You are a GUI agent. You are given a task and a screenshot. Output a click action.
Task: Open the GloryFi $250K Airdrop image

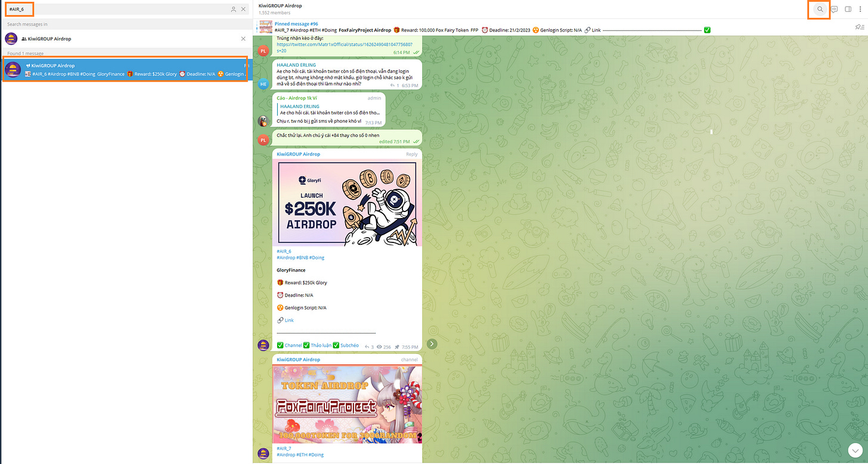347,203
